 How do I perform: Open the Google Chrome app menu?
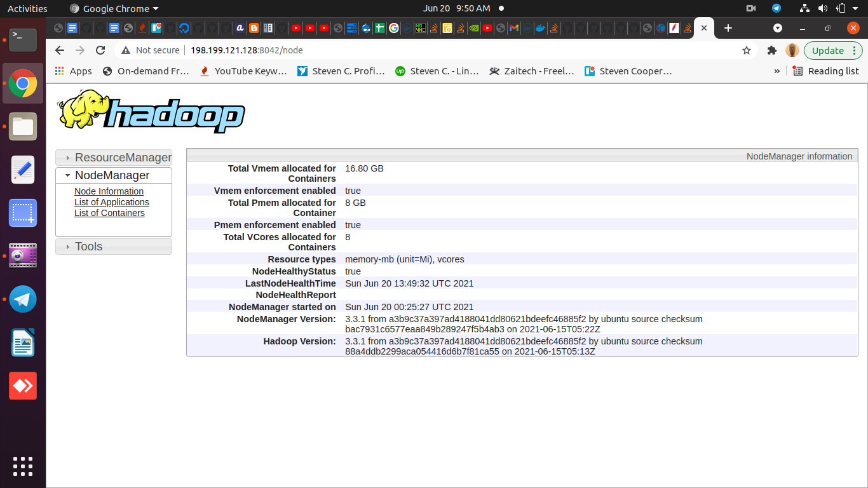point(114,8)
